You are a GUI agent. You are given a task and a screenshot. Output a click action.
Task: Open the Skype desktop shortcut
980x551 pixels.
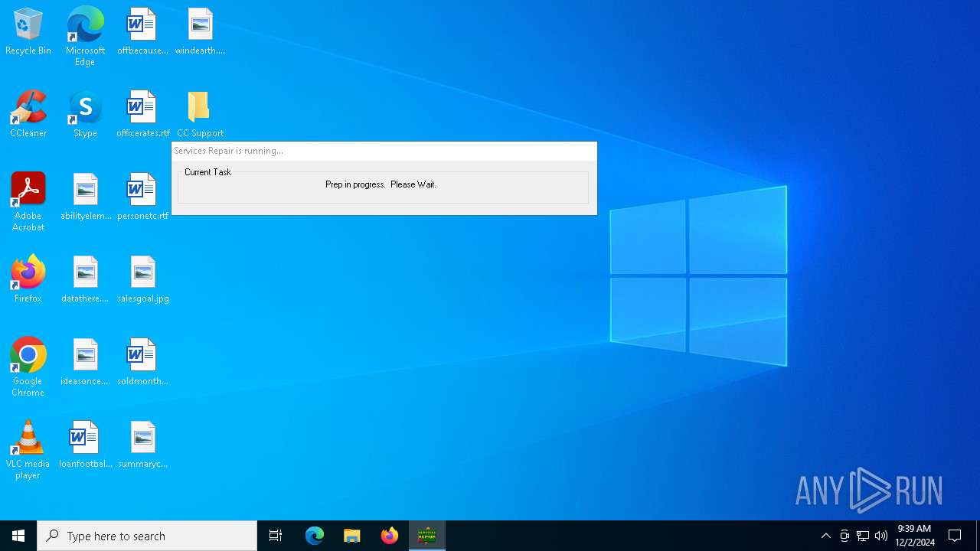click(x=85, y=114)
